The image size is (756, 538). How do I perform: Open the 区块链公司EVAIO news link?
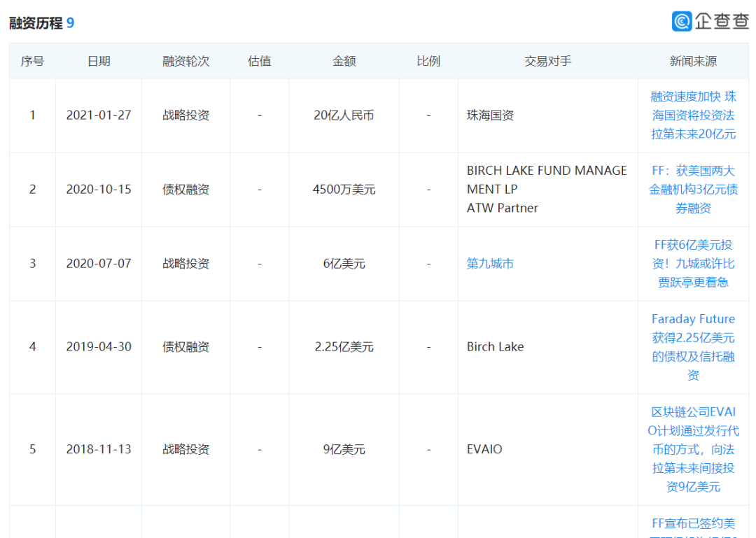693,449
